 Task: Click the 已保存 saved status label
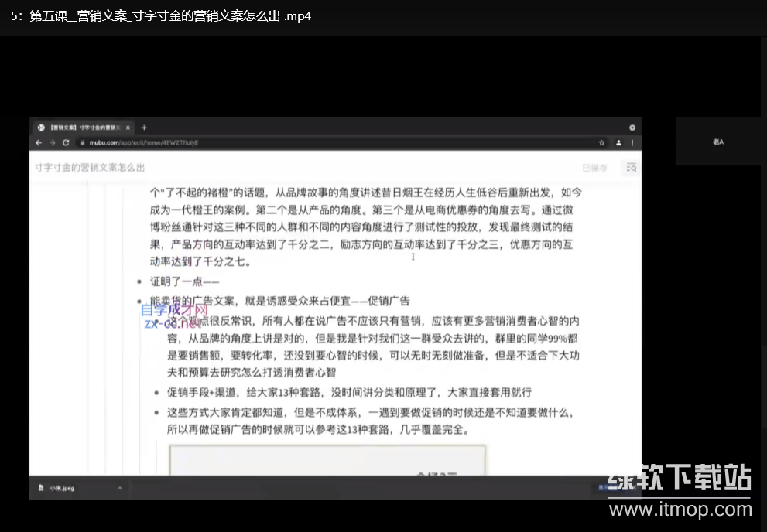pyautogui.click(x=595, y=168)
